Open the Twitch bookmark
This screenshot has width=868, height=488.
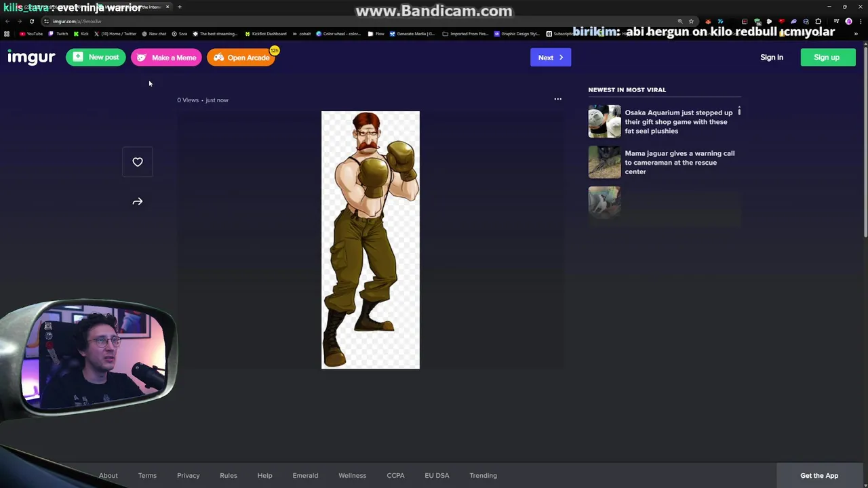pyautogui.click(x=58, y=33)
